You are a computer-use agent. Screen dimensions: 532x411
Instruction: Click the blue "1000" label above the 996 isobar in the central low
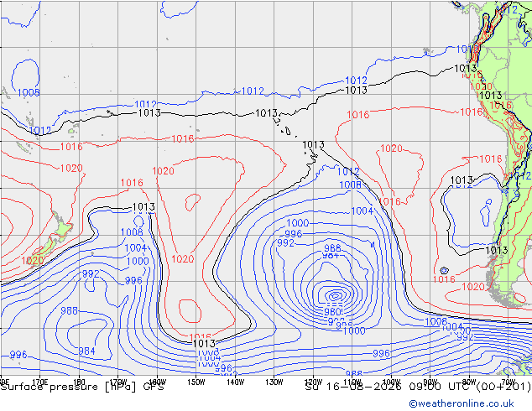[298, 223]
